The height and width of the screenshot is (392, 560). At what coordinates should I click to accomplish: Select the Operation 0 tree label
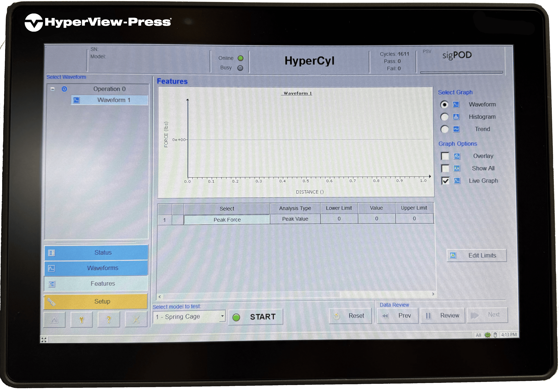pyautogui.click(x=110, y=89)
